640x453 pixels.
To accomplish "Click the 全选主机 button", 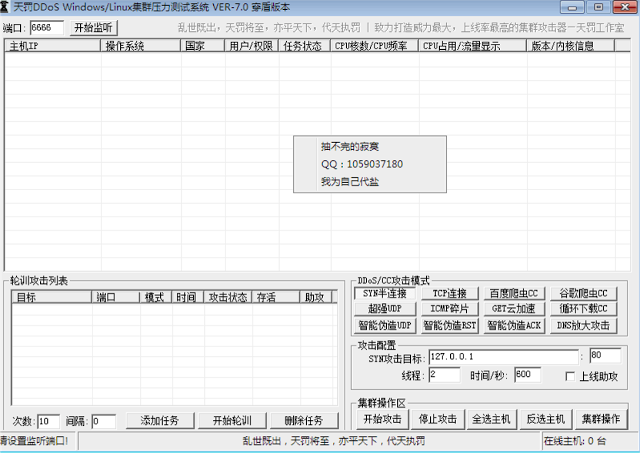I will click(491, 419).
